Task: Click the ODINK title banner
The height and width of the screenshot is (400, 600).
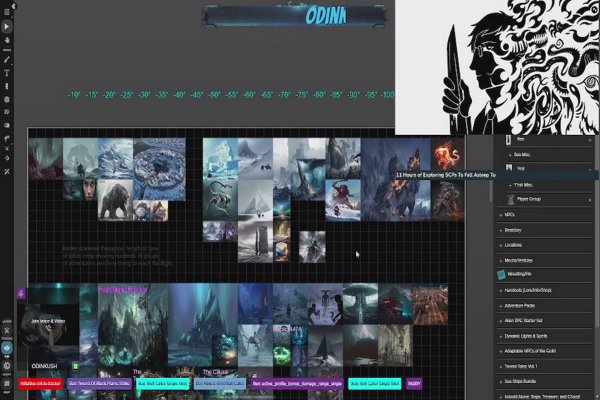Action: [294, 16]
